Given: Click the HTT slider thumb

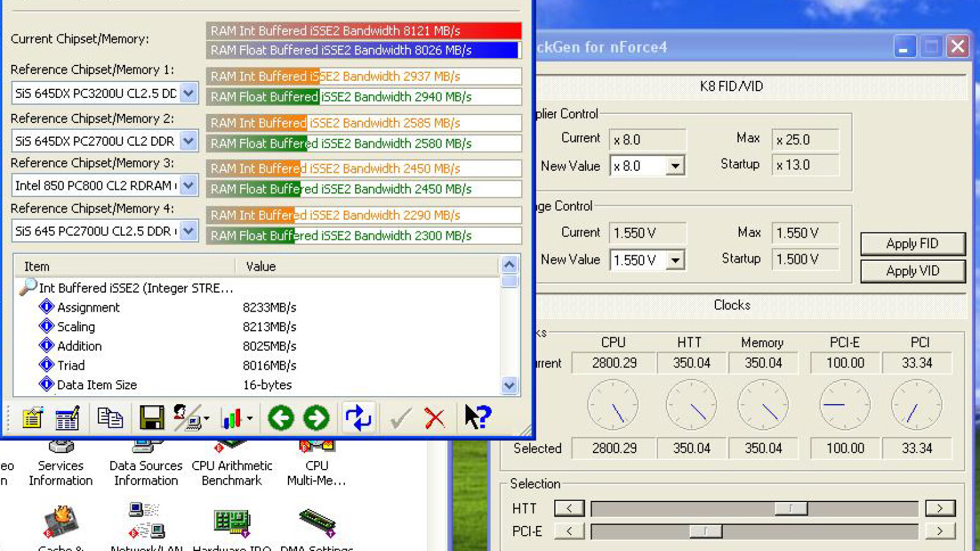Looking at the screenshot, I should (x=791, y=508).
